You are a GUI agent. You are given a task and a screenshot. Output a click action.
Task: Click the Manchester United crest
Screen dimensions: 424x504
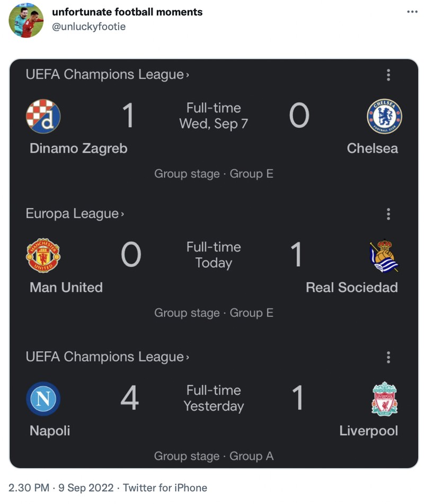coord(43,256)
